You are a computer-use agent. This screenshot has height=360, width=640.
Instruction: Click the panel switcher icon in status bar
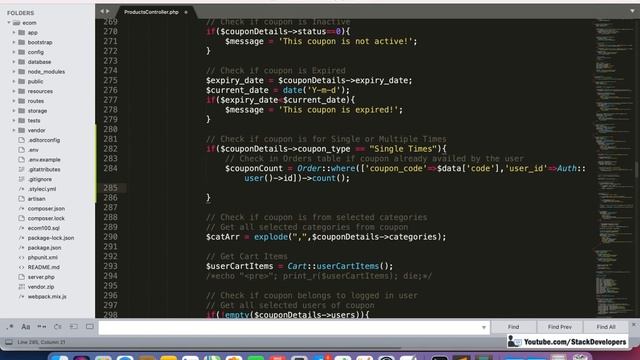[9, 342]
